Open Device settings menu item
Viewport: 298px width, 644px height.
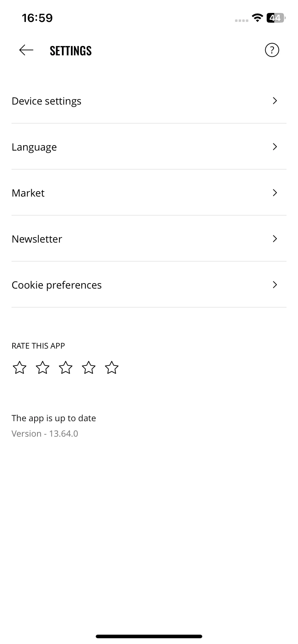(149, 101)
